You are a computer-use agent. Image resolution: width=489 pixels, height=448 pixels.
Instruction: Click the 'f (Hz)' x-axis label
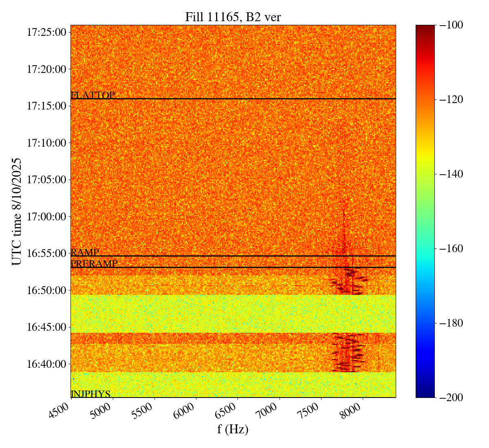click(233, 429)
